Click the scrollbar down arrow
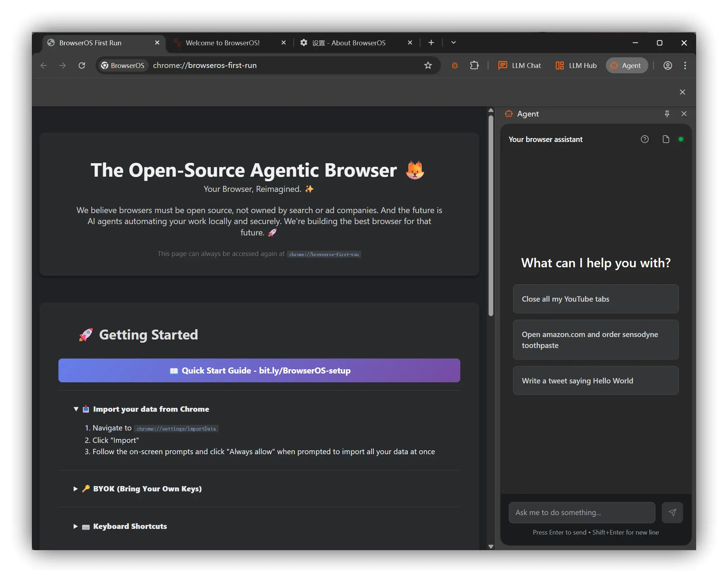 click(491, 546)
